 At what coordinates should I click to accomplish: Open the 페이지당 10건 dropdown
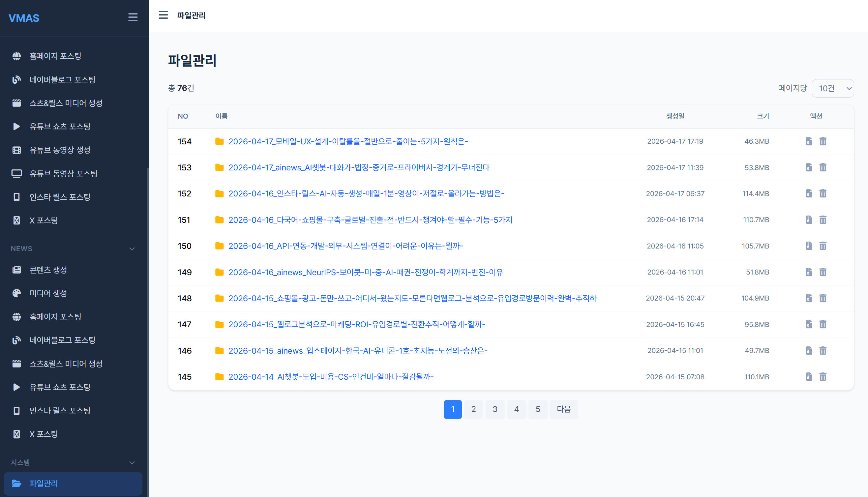coord(832,88)
